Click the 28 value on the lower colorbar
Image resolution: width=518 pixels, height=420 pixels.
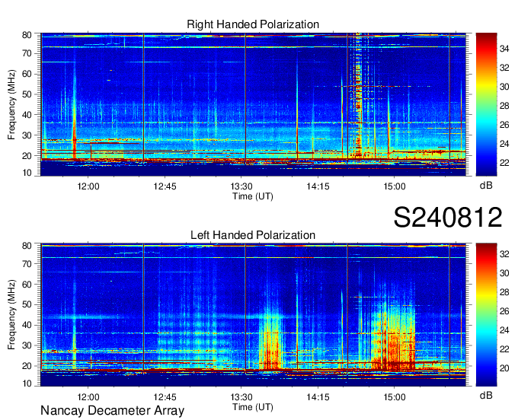[x=504, y=292]
